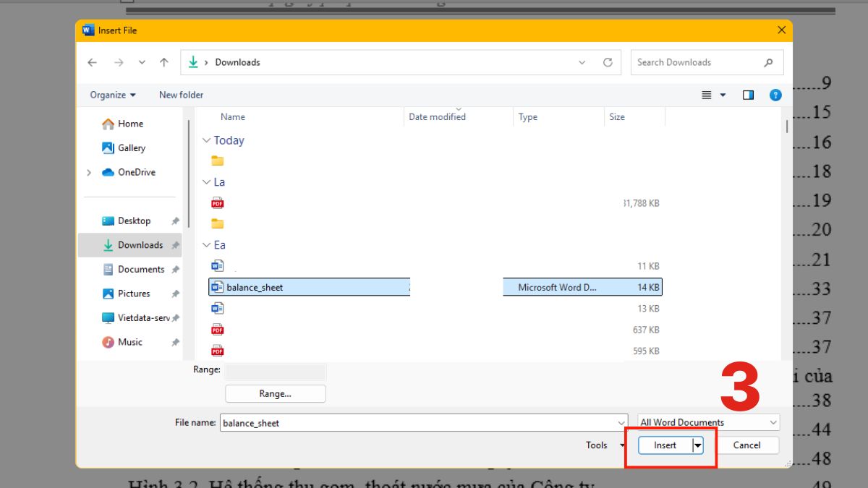Expand the OneDrive tree node

[89, 172]
